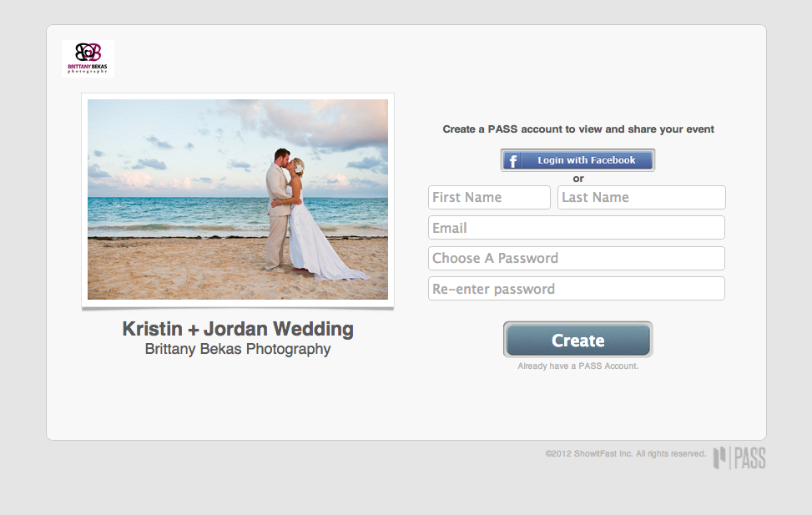Focus the Choose A Password field
The image size is (812, 515).
(x=576, y=259)
